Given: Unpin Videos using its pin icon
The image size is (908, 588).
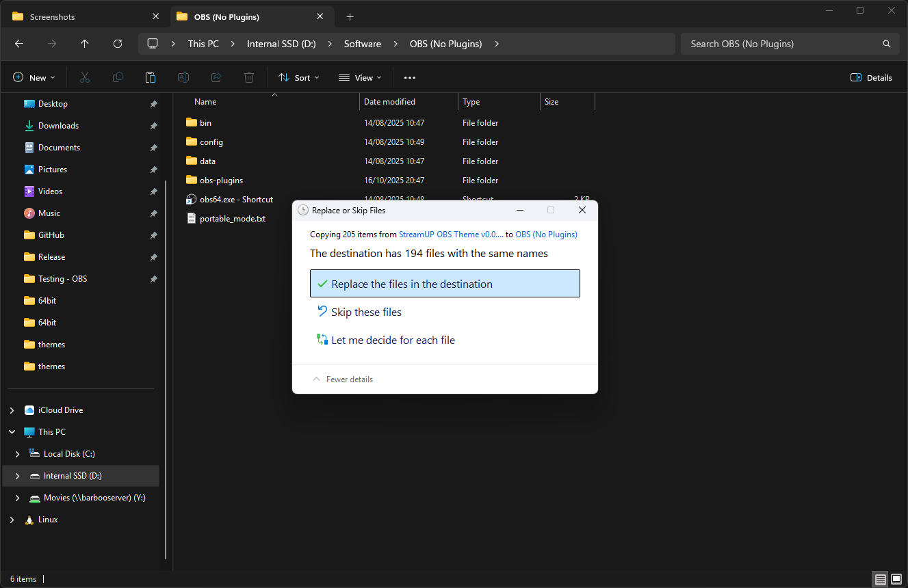Looking at the screenshot, I should (x=153, y=191).
